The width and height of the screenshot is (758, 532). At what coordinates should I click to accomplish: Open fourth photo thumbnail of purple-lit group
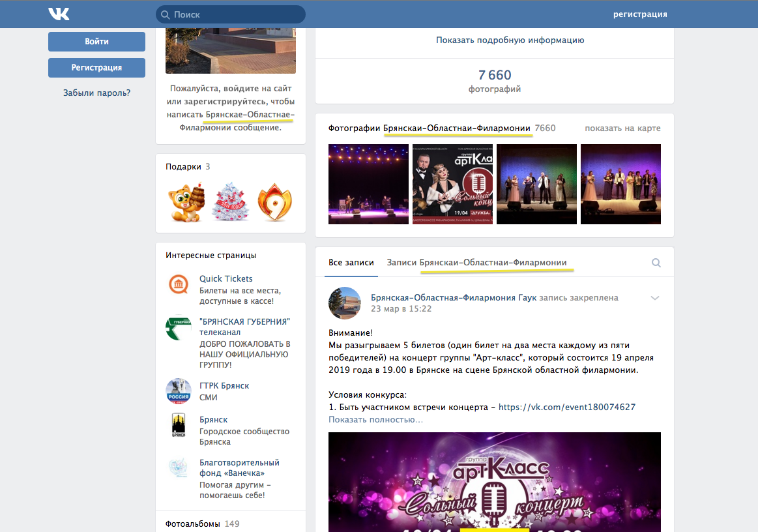(620, 185)
